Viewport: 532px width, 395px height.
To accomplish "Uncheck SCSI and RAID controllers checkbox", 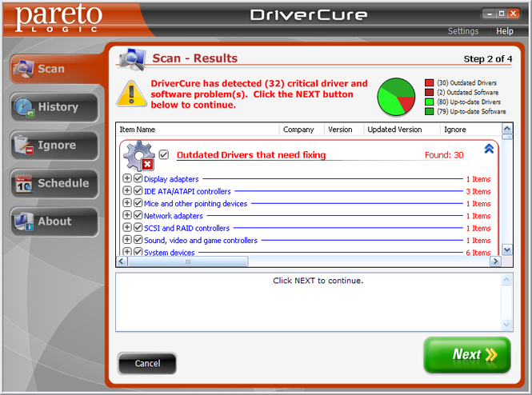I will point(138,227).
